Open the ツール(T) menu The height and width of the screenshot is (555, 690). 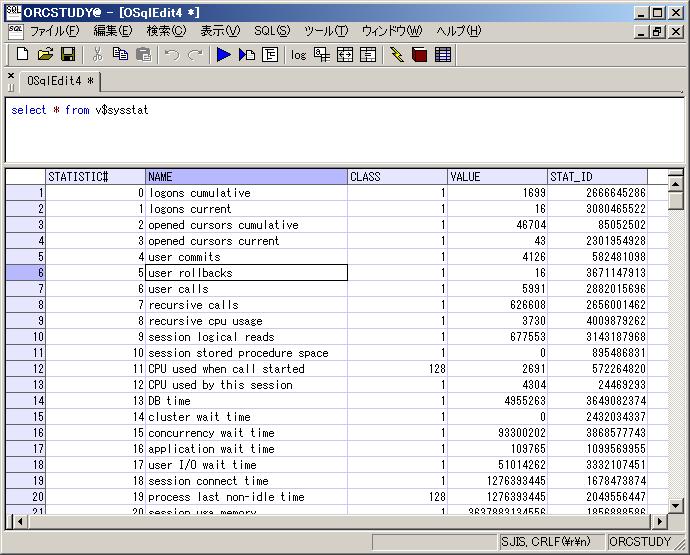click(326, 31)
